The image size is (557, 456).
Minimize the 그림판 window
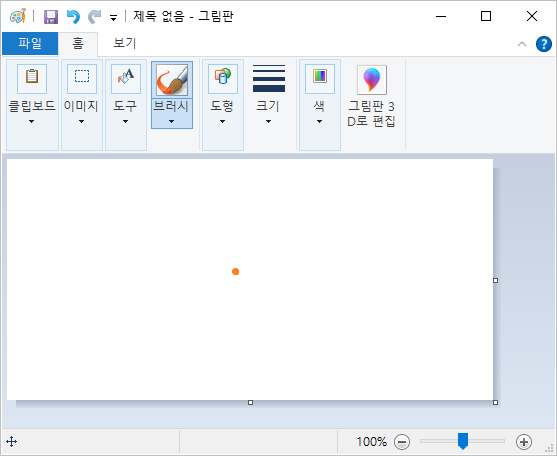pos(441,16)
